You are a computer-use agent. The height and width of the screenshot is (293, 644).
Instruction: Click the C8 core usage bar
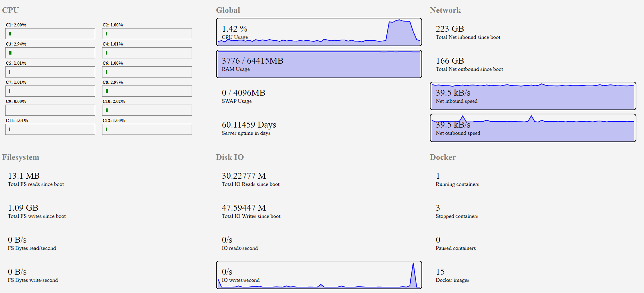click(x=147, y=91)
